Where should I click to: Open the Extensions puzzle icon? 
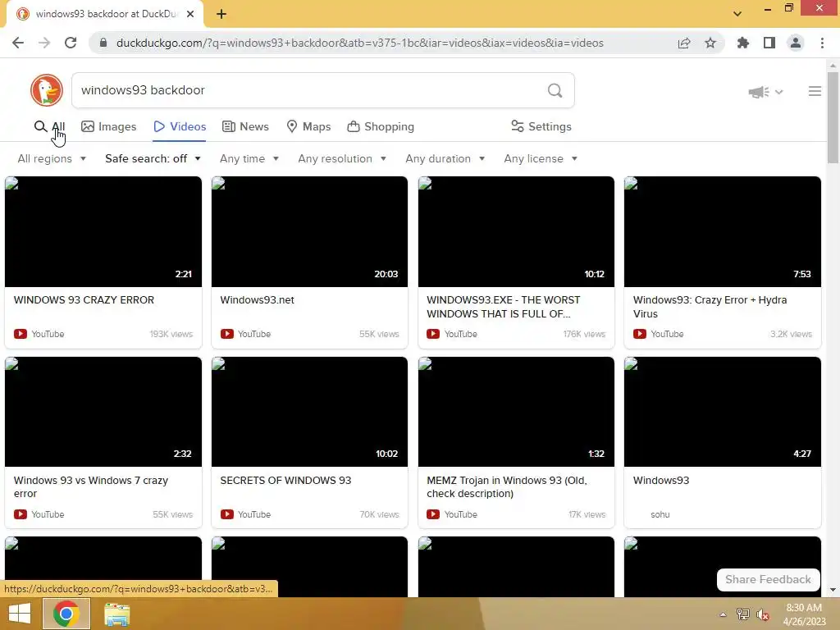(743, 43)
